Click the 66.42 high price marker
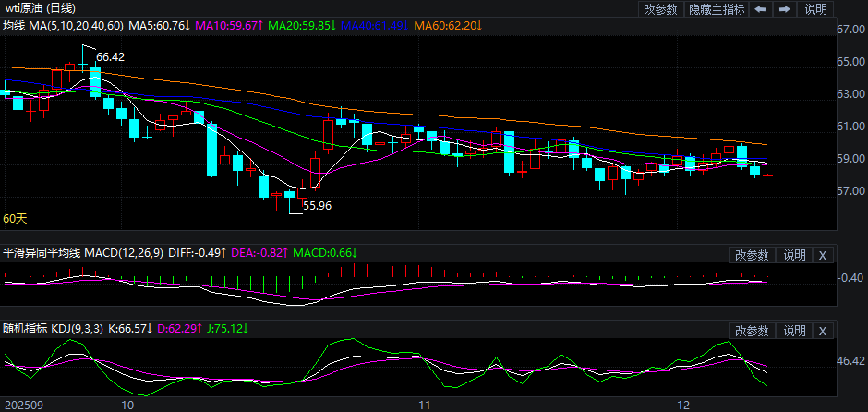Viewport: 868px width, 412px height. pos(110,57)
